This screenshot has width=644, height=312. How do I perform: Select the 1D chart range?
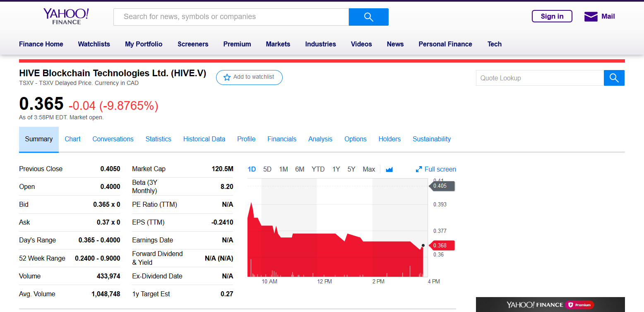pos(252,169)
